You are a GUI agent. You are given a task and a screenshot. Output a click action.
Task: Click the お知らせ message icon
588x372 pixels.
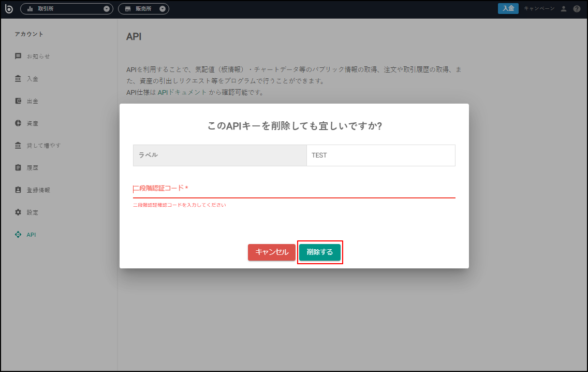pyautogui.click(x=18, y=56)
